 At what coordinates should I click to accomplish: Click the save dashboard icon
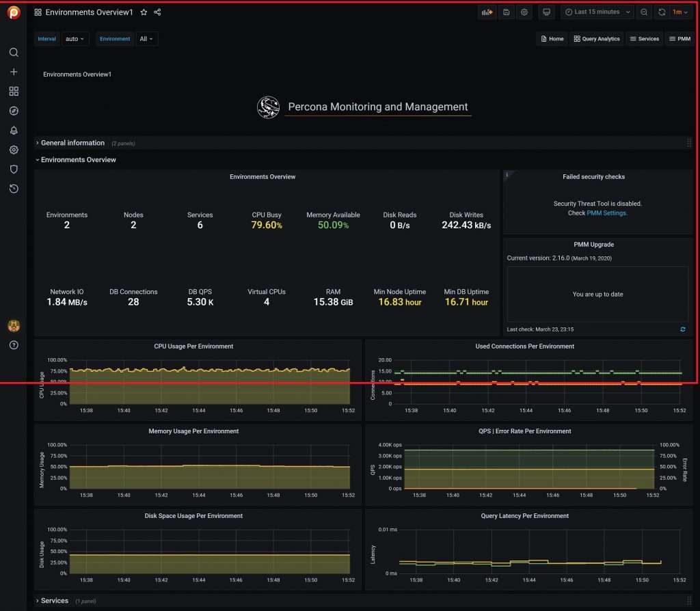click(506, 12)
